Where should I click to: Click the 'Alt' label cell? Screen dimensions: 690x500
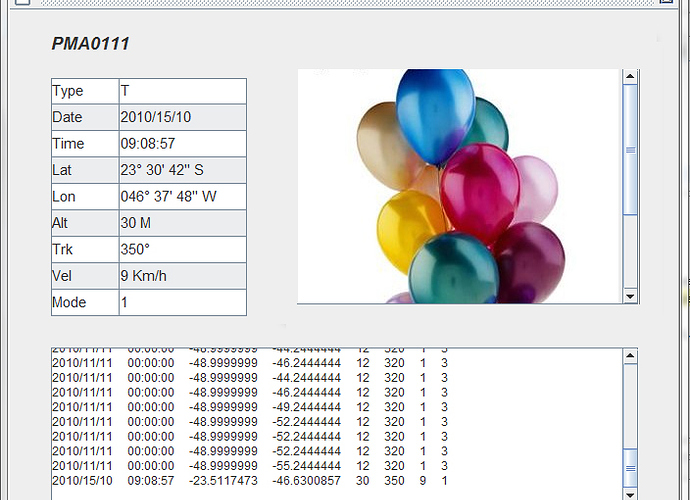85,223
